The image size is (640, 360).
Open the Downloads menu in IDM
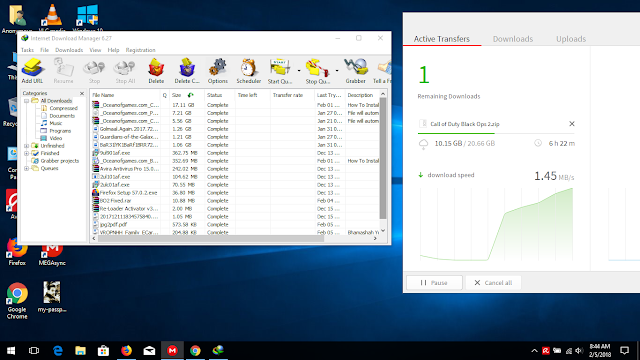(x=69, y=50)
